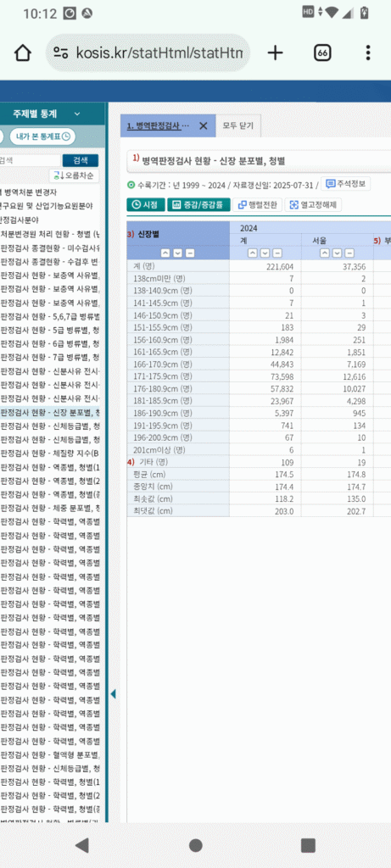The width and height of the screenshot is (391, 868).
Task: Collapse the left panel triangle arrow
Action: [113, 693]
